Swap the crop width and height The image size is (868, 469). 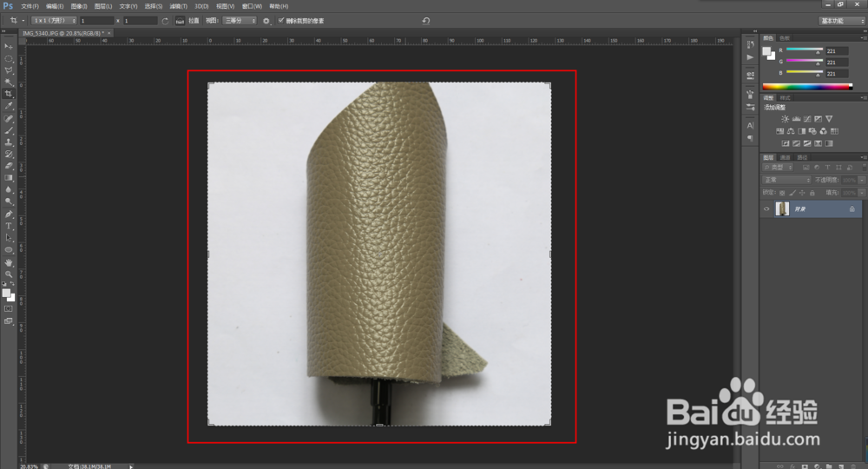[165, 21]
